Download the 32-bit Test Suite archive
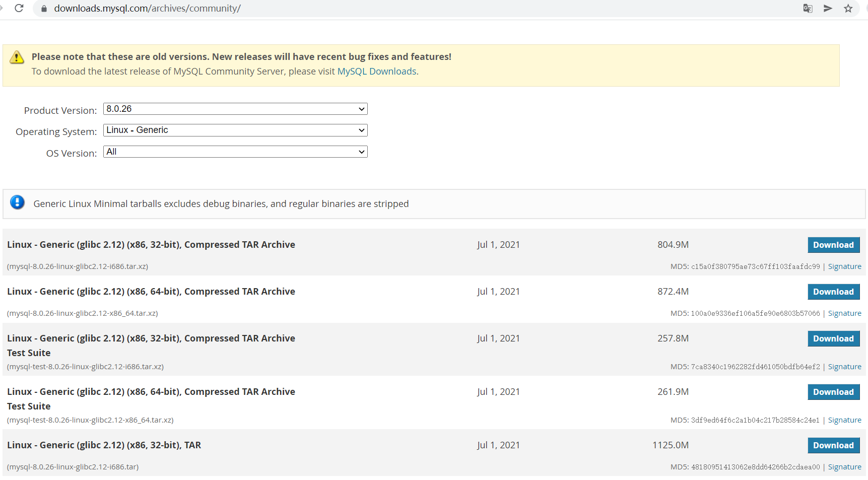Viewport: 868px width, 480px height. [833, 338]
